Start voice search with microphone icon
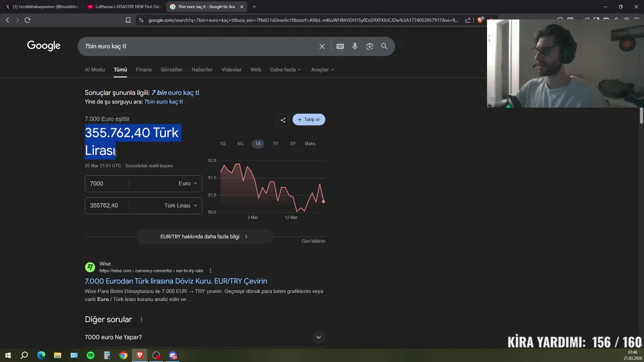 tap(355, 46)
